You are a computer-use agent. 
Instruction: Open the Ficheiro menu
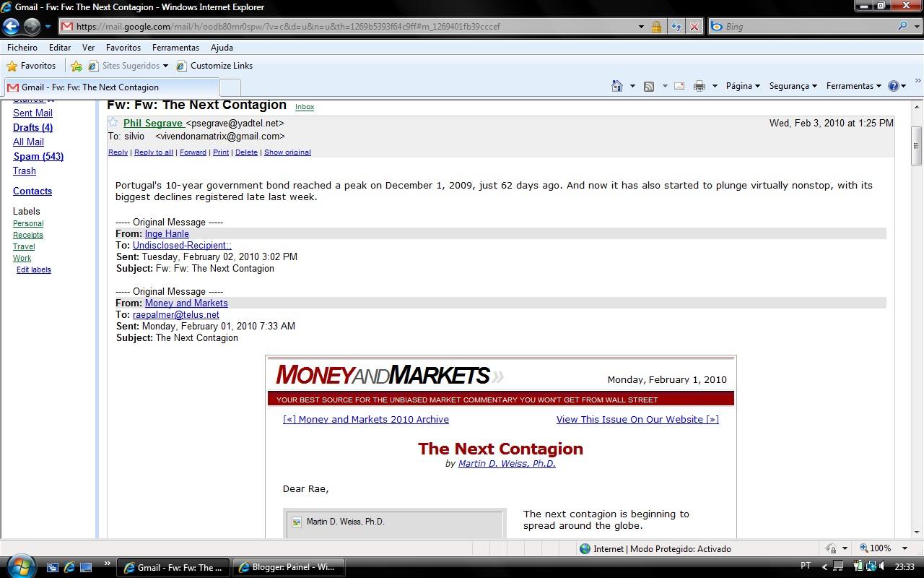pyautogui.click(x=22, y=48)
